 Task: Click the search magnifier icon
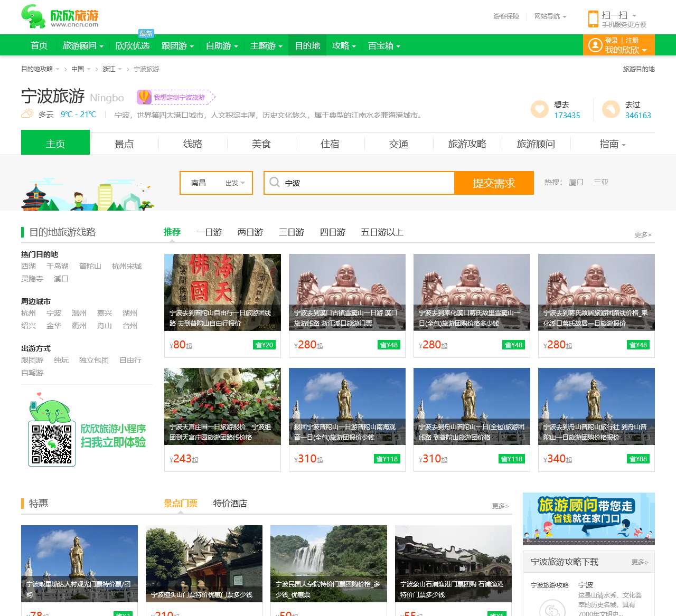pyautogui.click(x=275, y=182)
